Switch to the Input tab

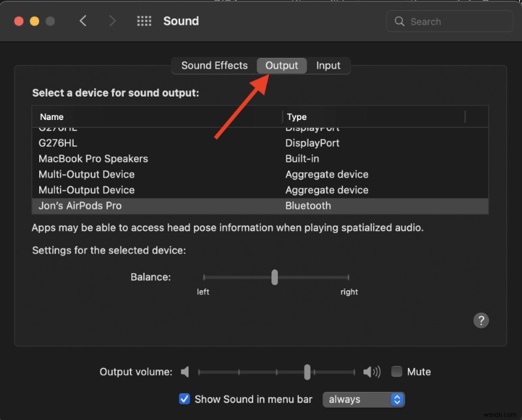point(329,65)
